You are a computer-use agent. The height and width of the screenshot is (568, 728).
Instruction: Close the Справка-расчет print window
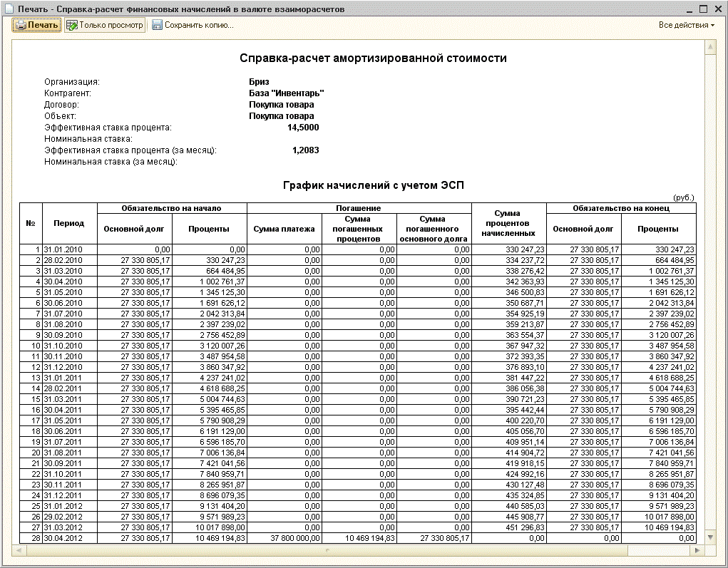[717, 9]
